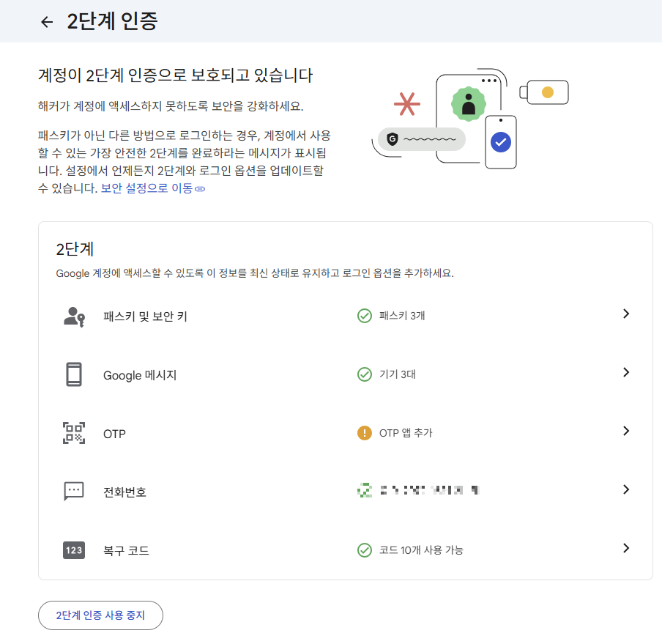The image size is (662, 644).
Task: Click the green check beside 코드 10개 사용 가능
Action: pyautogui.click(x=365, y=550)
